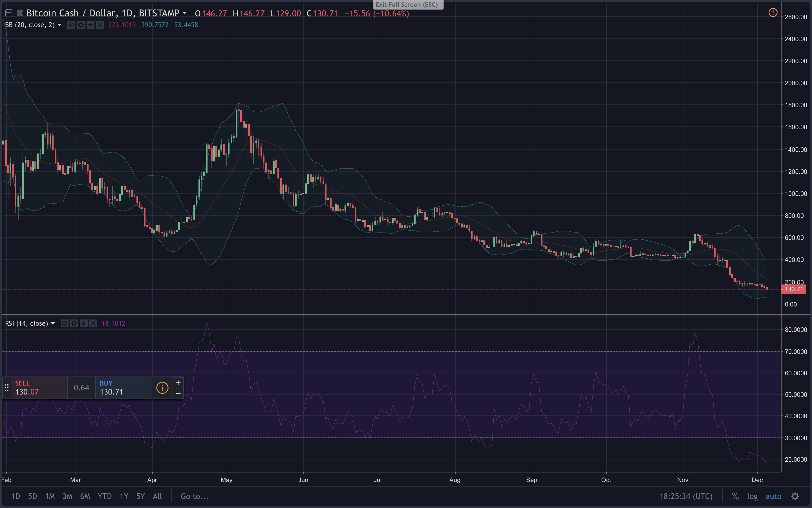This screenshot has height=508, width=812.
Task: Expand the BB (20, close, 2) indicator dropdown
Action: [x=59, y=25]
